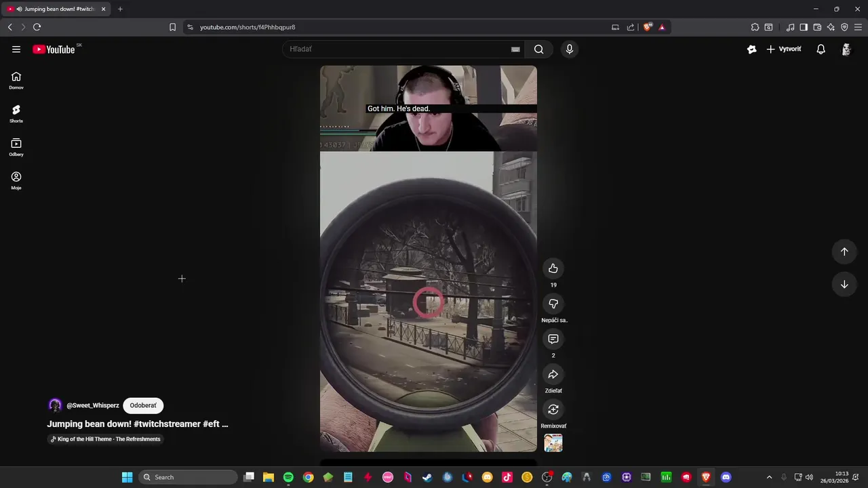Open Shorts in the sidebar

(x=16, y=114)
